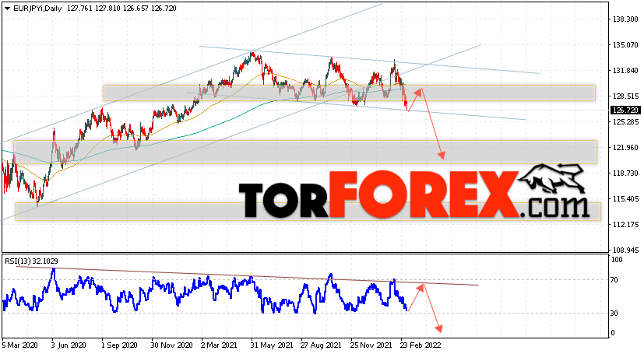Open the EURJPYi chart dropdown triangle
Viewport: 644px width, 354px height.
(x=7, y=9)
